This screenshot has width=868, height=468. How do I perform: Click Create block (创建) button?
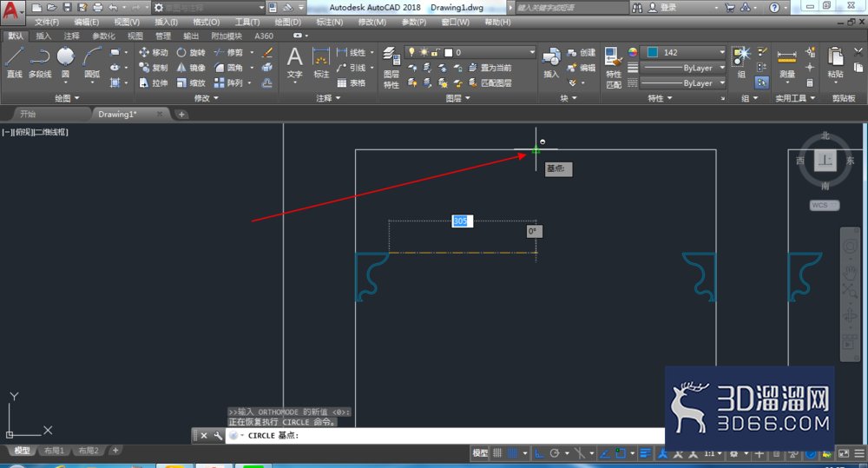582,53
